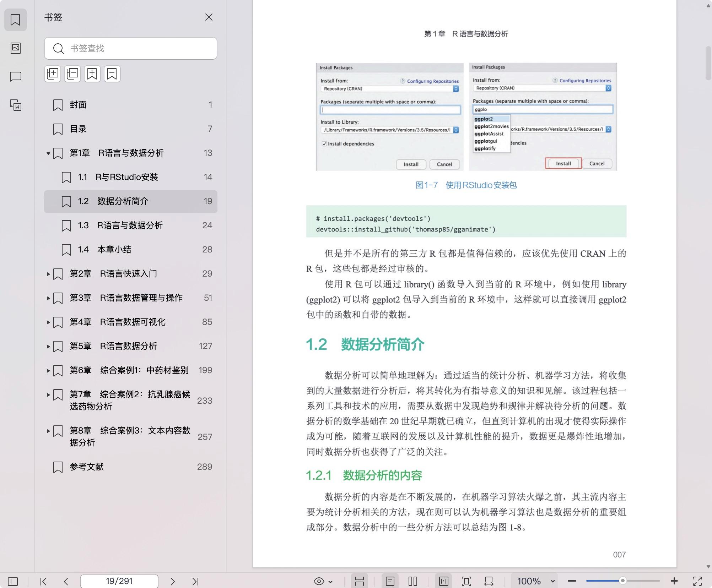Go to next page

[x=173, y=581]
